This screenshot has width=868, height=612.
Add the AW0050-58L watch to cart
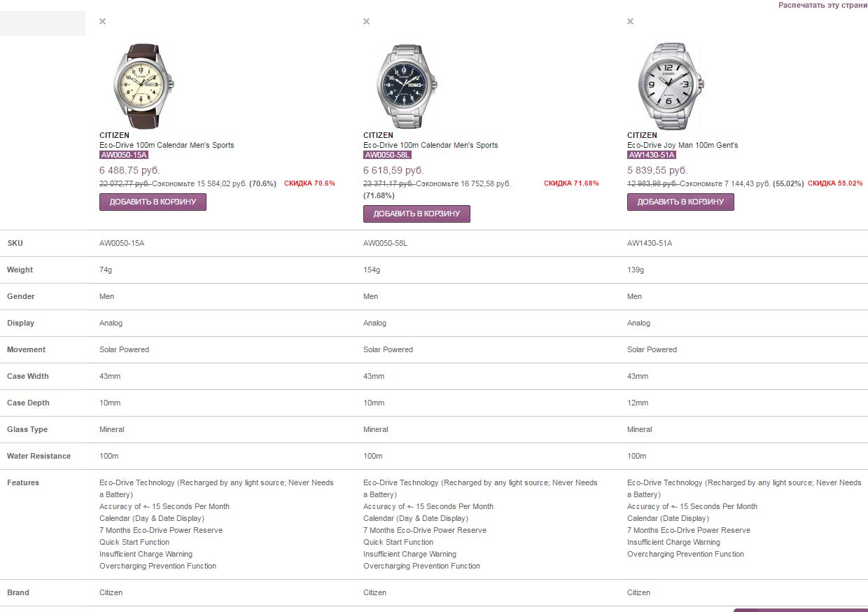pyautogui.click(x=416, y=214)
